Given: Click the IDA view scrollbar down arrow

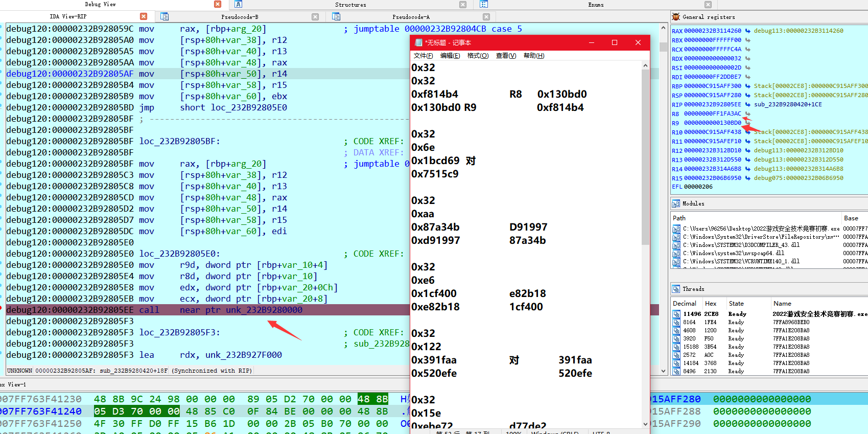Looking at the screenshot, I should pyautogui.click(x=663, y=371).
